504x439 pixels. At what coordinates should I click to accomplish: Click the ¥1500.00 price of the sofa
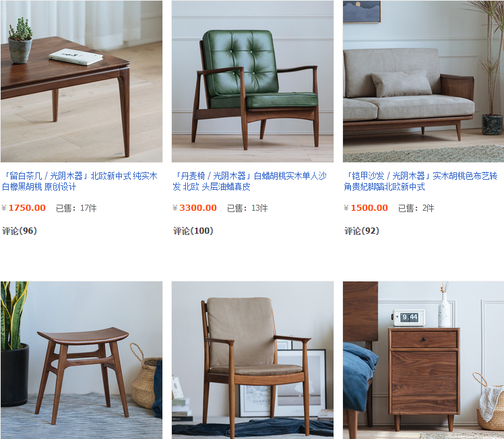(366, 208)
